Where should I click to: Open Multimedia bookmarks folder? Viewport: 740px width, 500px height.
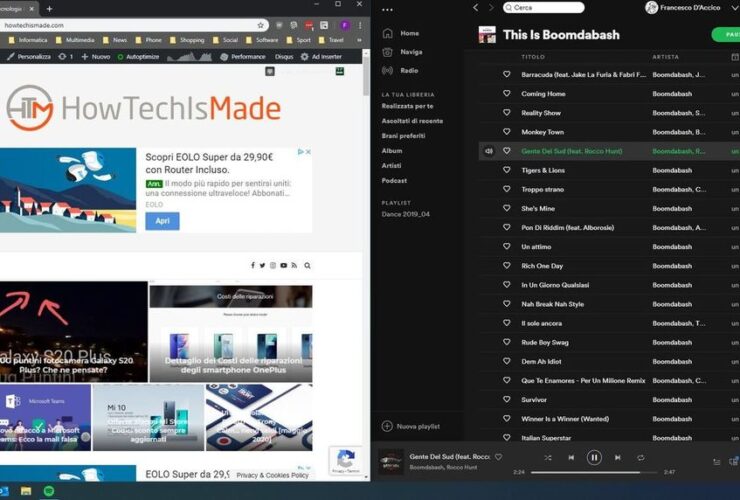coord(75,40)
